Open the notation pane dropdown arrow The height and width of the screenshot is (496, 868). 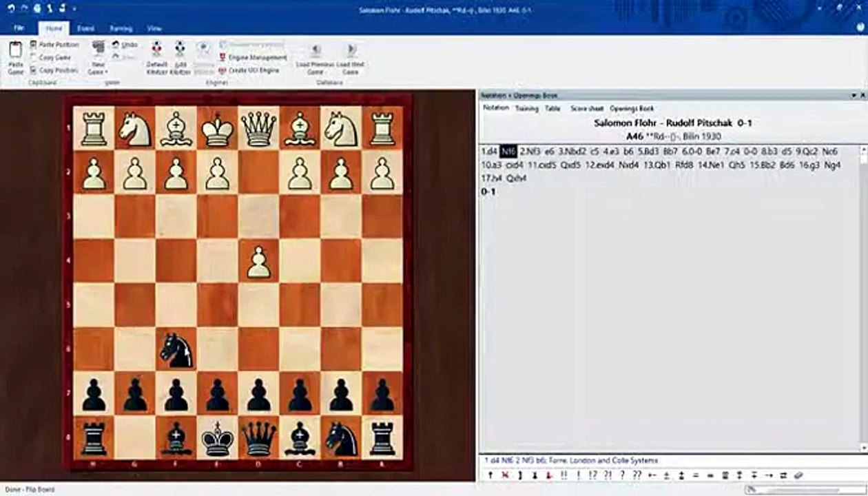pos(853,95)
